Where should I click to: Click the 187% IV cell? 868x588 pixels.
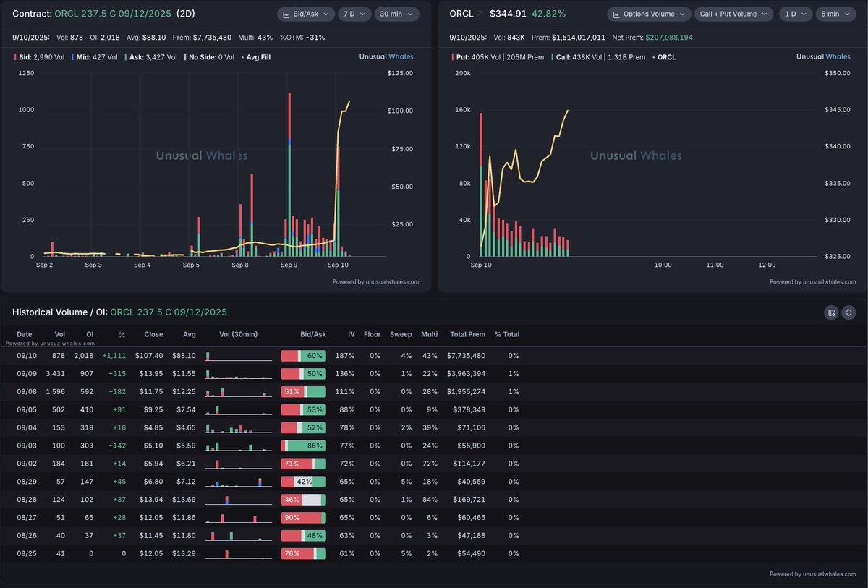[345, 356]
